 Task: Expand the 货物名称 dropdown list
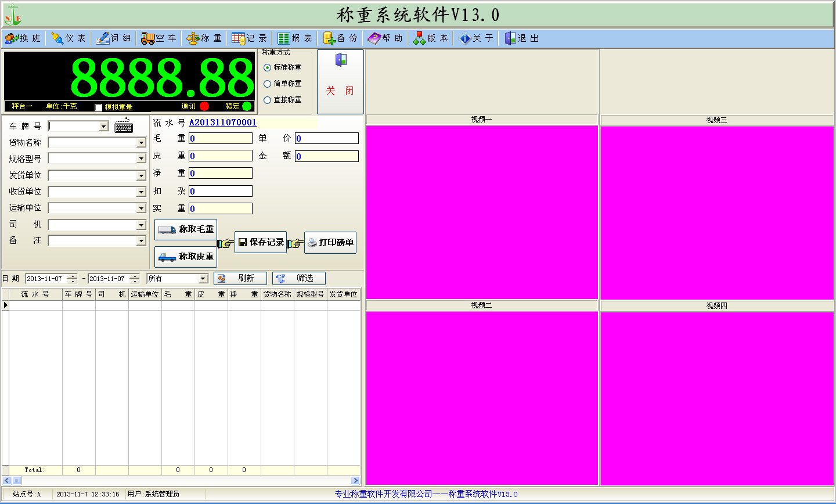141,143
